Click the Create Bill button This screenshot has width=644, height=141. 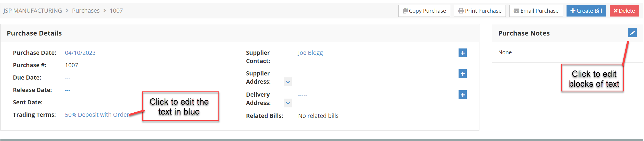pos(586,11)
